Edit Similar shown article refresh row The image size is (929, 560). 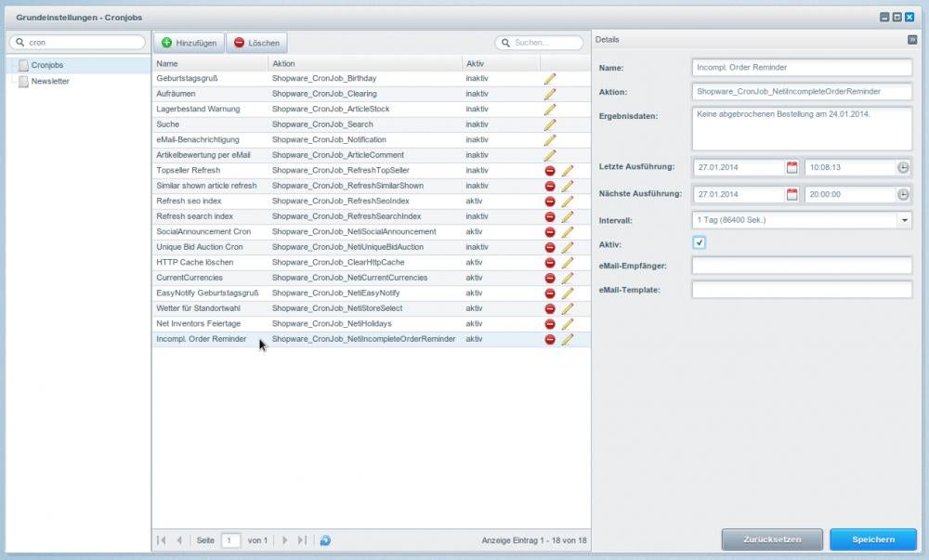point(567,186)
